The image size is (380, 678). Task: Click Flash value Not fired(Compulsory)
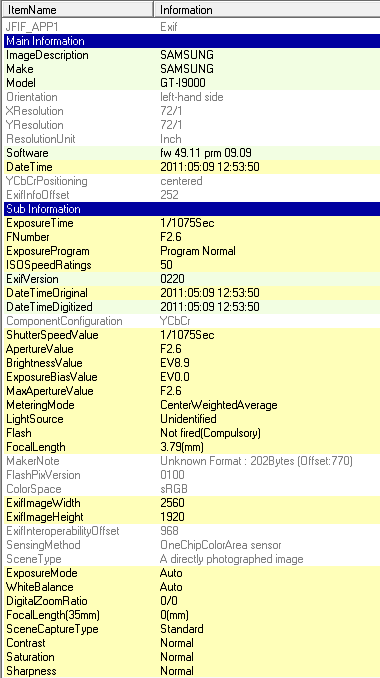(211, 433)
